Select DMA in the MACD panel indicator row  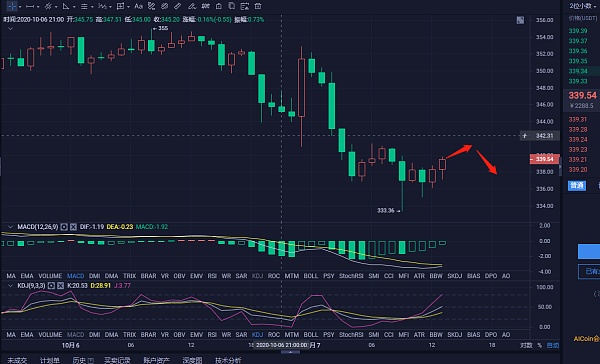tap(111, 276)
